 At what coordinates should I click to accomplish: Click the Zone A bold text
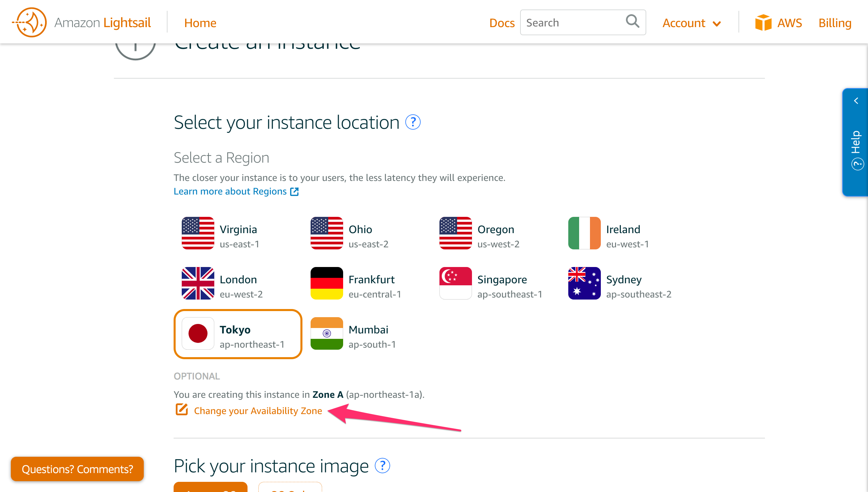[x=328, y=395]
